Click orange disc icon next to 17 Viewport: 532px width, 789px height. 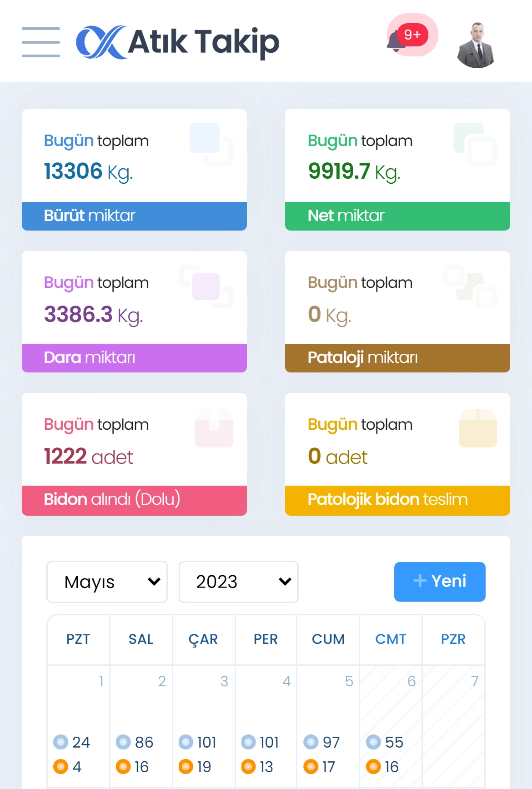click(311, 767)
